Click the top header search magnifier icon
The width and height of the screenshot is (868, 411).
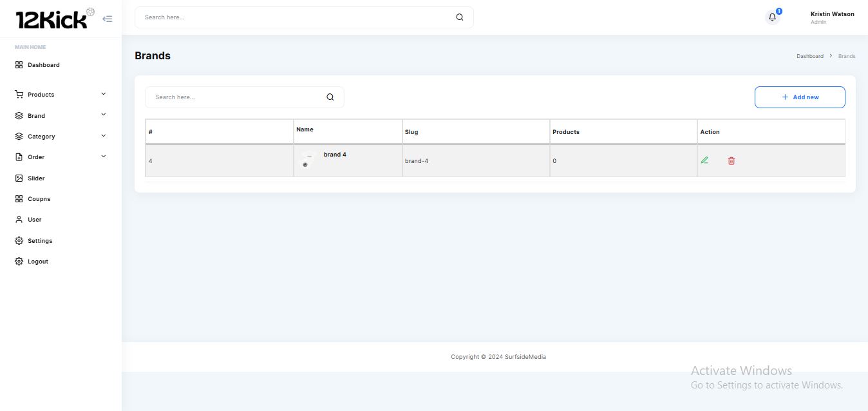pyautogui.click(x=459, y=17)
